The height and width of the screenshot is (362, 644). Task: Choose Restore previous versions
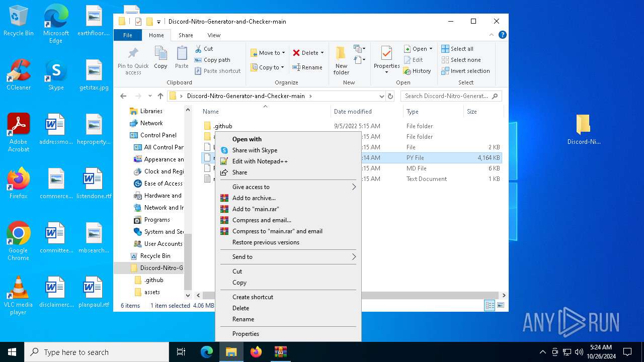pos(288,242)
